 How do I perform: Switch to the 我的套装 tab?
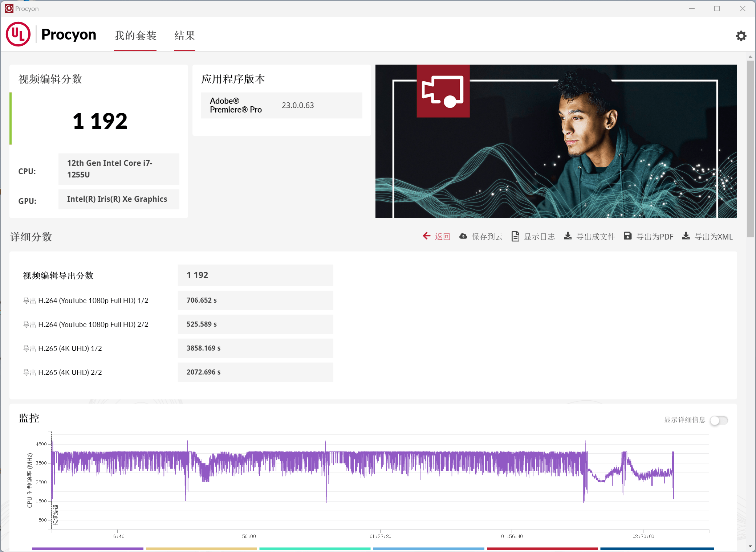tap(135, 36)
